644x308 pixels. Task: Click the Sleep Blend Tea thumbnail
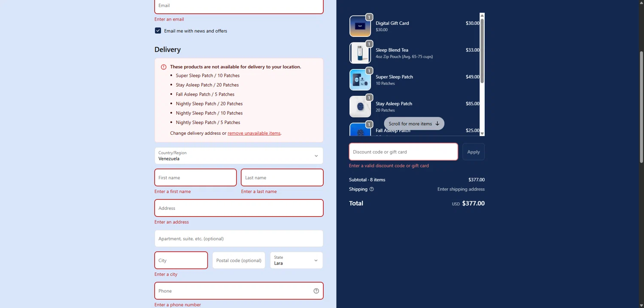click(360, 53)
